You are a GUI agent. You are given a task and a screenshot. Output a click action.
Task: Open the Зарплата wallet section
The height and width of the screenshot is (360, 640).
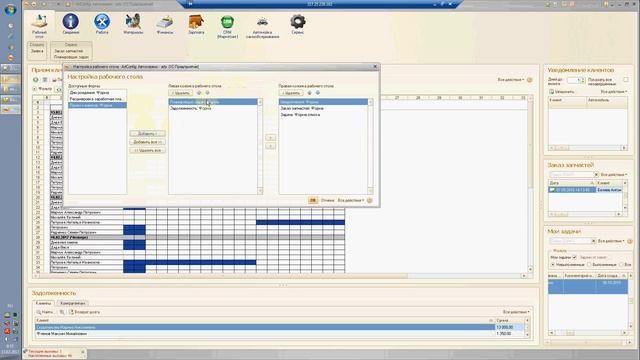(x=196, y=24)
